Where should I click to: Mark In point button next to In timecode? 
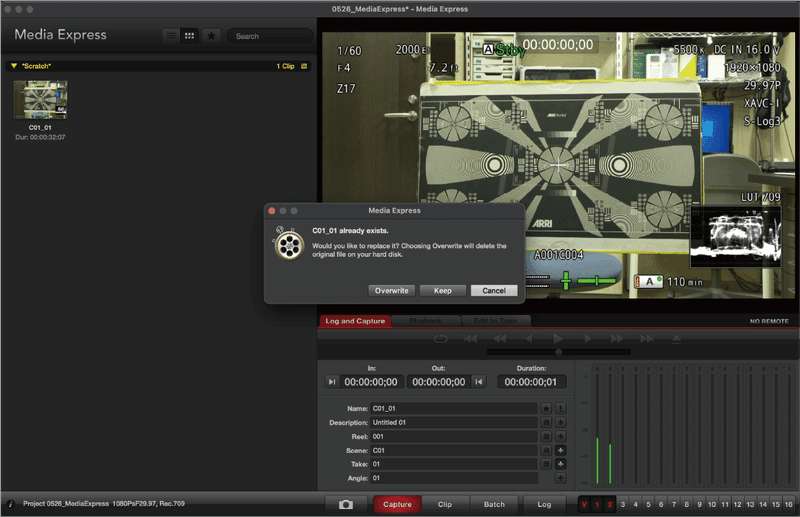coord(332,382)
